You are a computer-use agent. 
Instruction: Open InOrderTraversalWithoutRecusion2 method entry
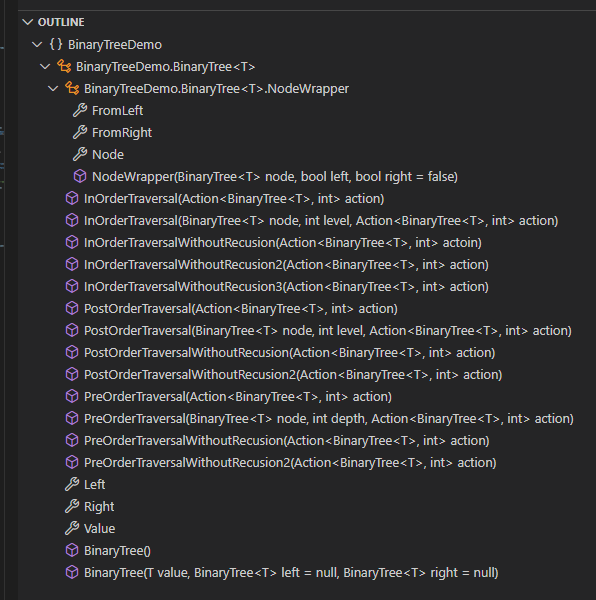[x=286, y=265]
